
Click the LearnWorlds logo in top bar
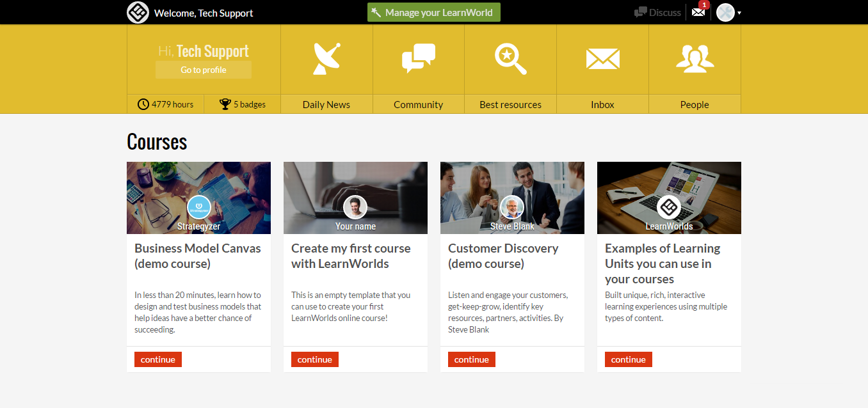pos(138,13)
